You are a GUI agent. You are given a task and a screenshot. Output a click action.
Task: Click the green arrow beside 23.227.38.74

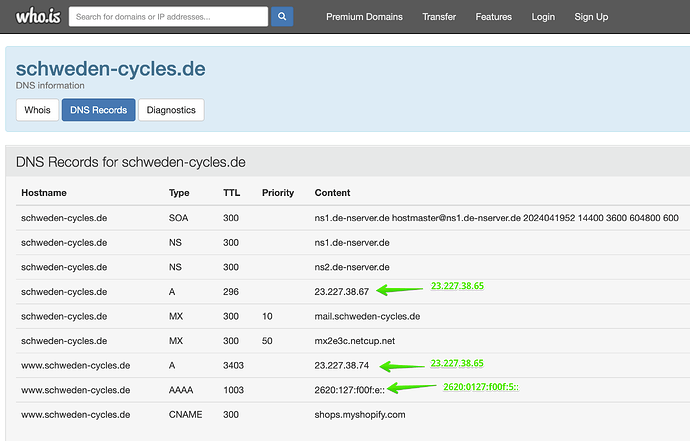pyautogui.click(x=399, y=365)
